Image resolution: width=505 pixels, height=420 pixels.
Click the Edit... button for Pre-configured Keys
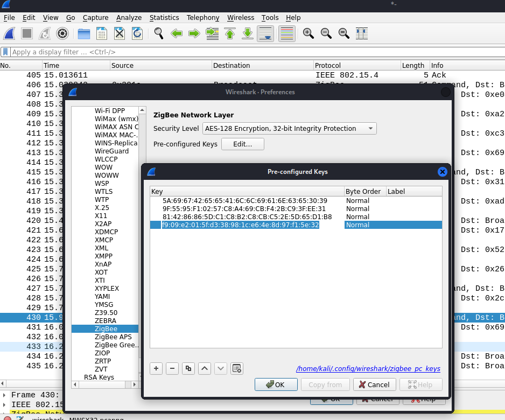coord(242,144)
